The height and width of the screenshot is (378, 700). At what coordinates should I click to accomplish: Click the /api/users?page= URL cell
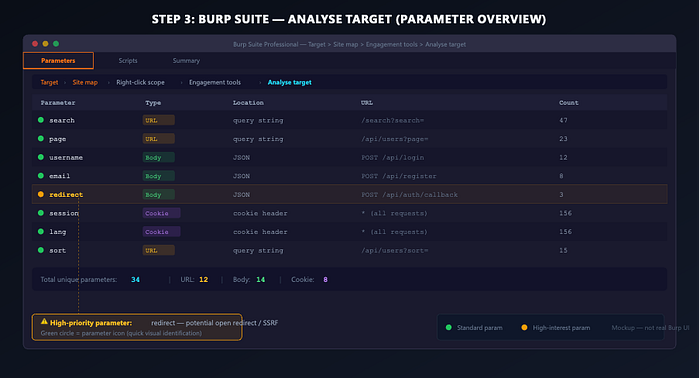(x=395, y=139)
